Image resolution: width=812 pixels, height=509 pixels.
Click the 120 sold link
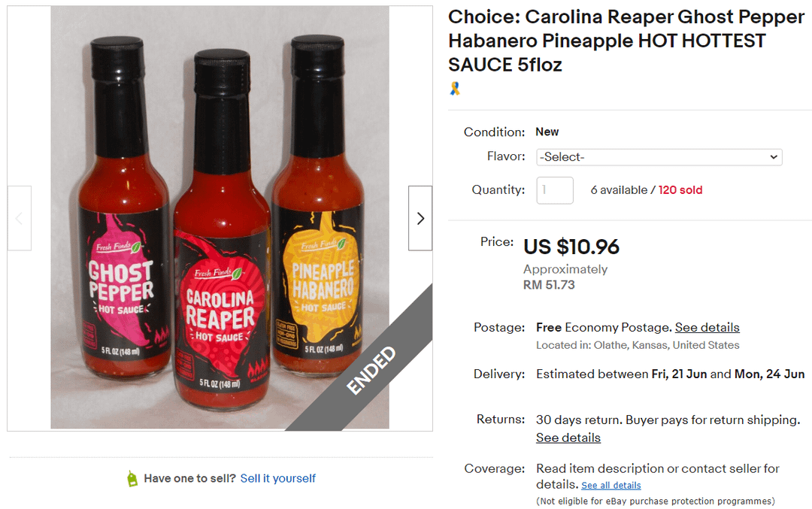pos(680,190)
